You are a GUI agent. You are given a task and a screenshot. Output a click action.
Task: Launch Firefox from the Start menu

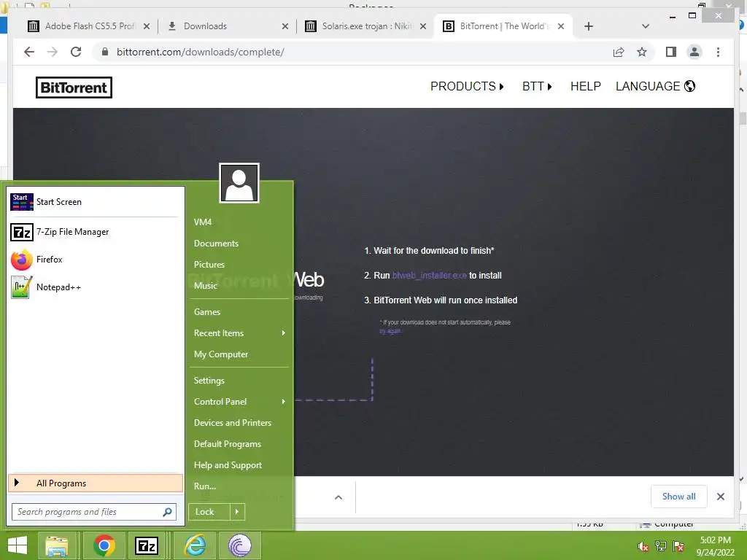[x=94, y=260]
